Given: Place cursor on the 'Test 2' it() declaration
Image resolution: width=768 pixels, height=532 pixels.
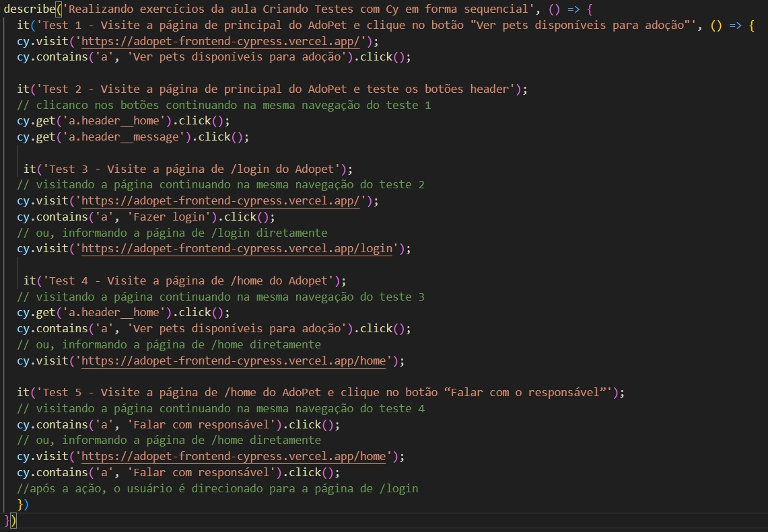Looking at the screenshot, I should point(272,89).
